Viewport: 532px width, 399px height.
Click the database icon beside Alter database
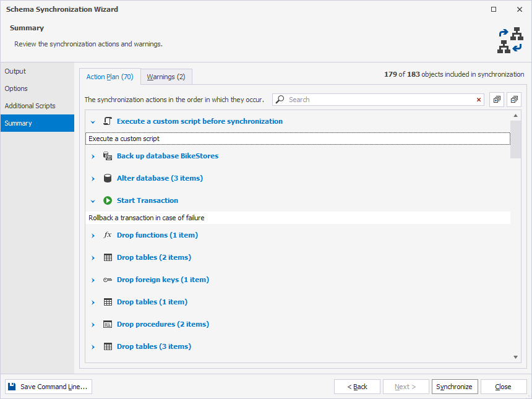pyautogui.click(x=108, y=178)
